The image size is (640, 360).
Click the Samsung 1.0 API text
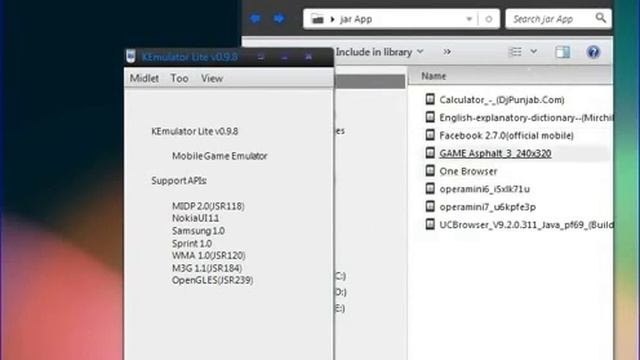(x=198, y=231)
